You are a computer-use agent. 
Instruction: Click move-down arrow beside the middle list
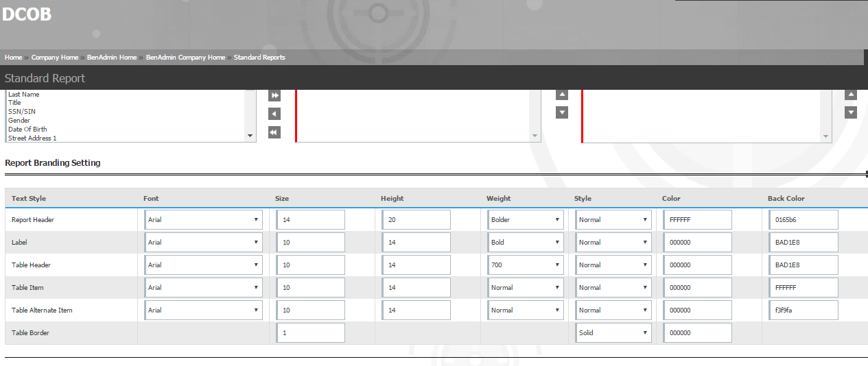tap(562, 112)
